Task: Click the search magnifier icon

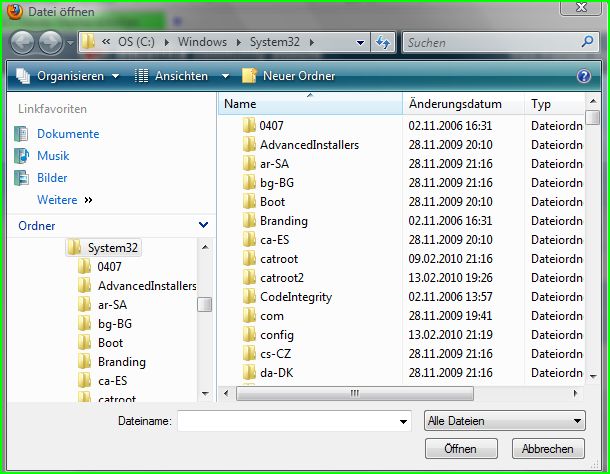Action: click(x=589, y=43)
